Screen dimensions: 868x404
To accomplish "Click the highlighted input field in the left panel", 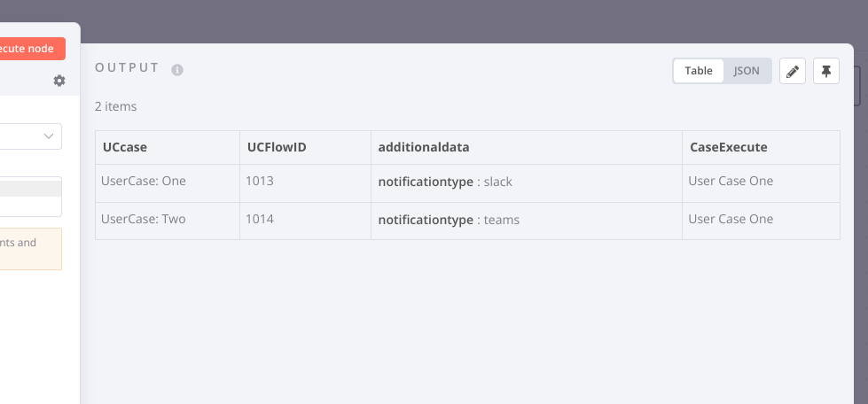I will (x=30, y=190).
